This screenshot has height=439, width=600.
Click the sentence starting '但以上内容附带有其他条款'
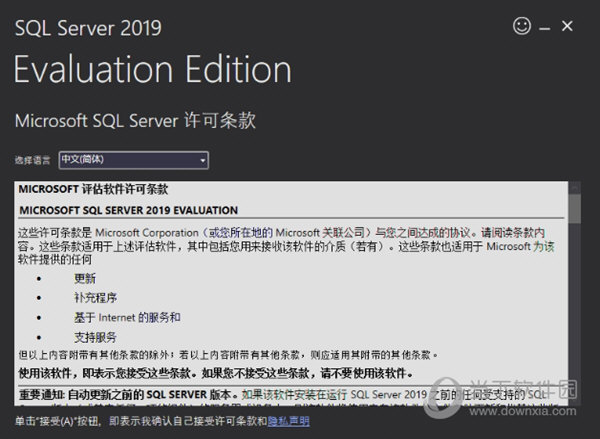click(x=228, y=355)
